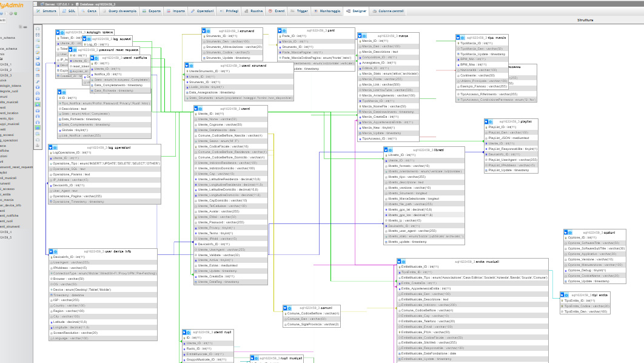Open gear options of the tipo_marcia table

[x=463, y=38]
